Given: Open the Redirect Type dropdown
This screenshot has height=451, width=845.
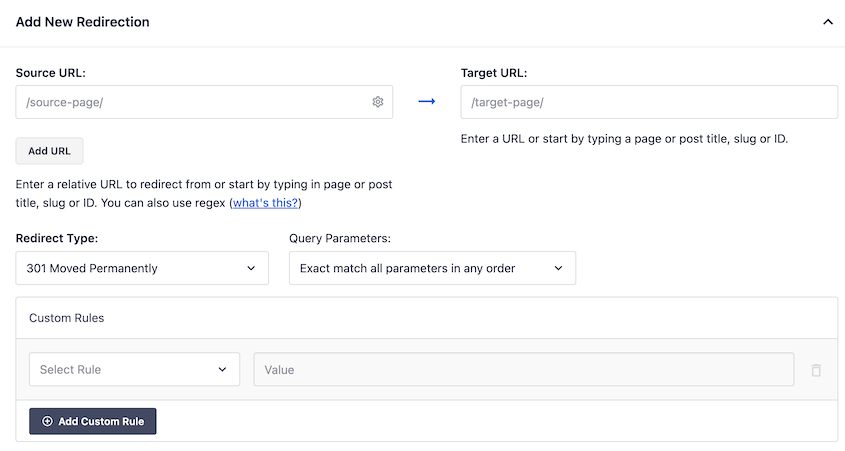Looking at the screenshot, I should point(142,268).
